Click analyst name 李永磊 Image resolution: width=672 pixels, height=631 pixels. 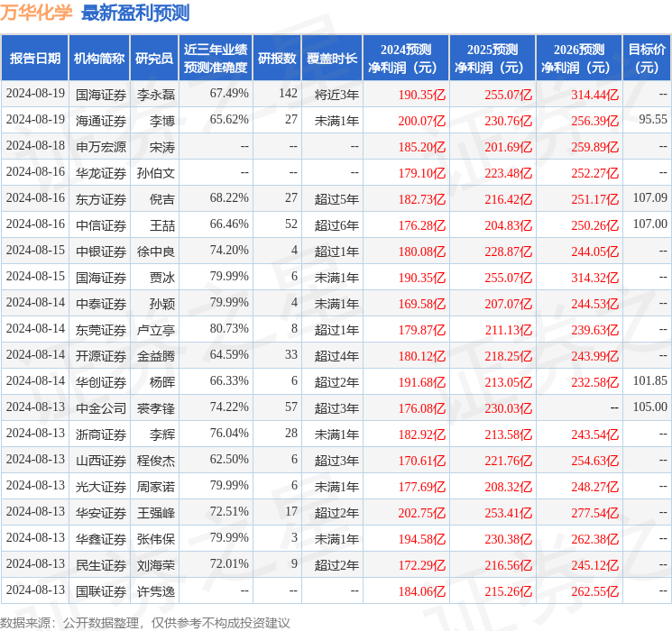click(x=155, y=95)
